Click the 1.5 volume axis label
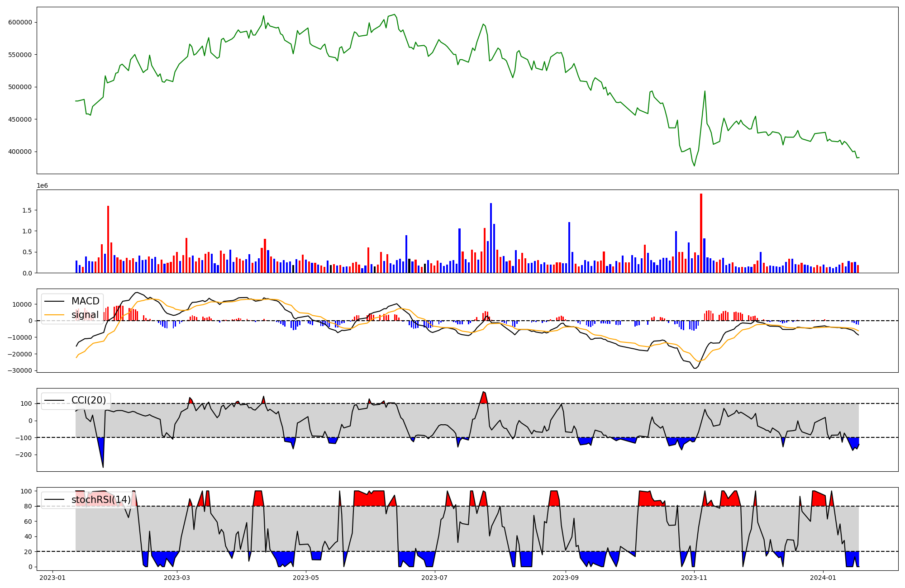This screenshot has height=588, width=905. 27,210
